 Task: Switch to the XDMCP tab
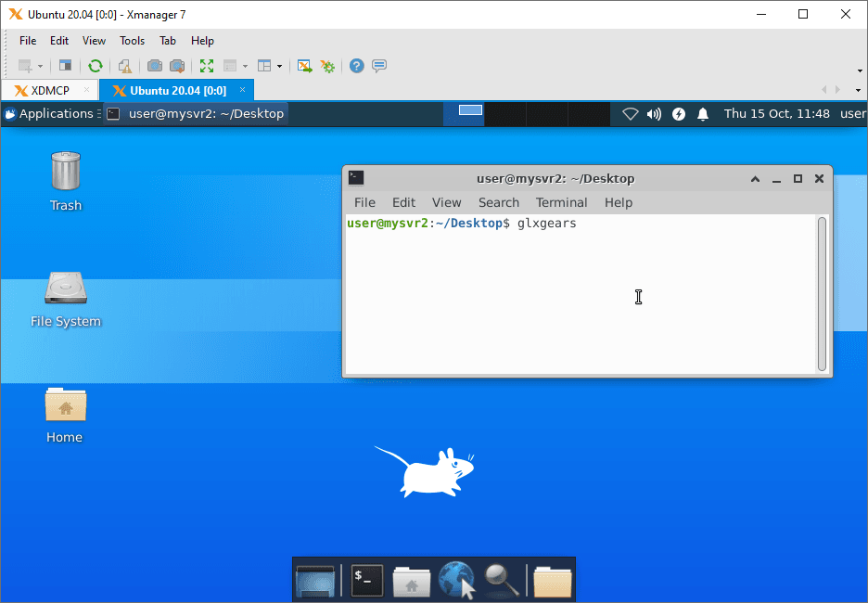pyautogui.click(x=49, y=90)
